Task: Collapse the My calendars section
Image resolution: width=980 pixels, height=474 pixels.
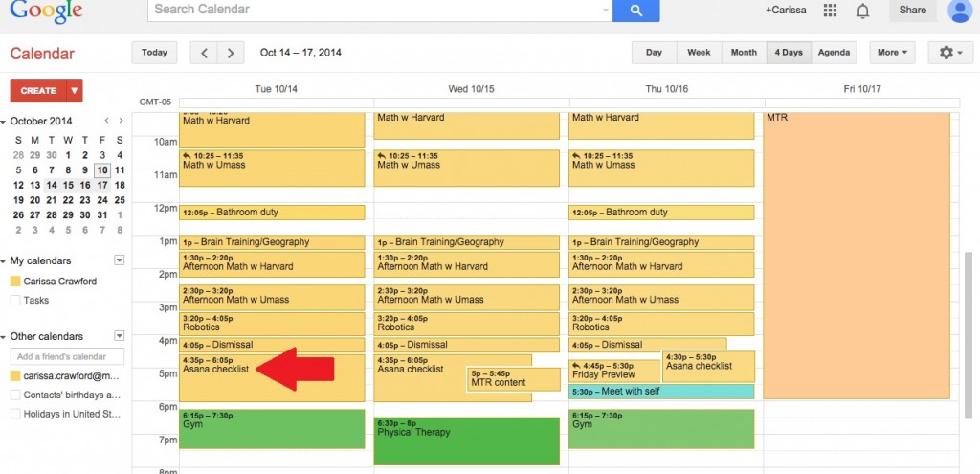Action: coord(3,261)
